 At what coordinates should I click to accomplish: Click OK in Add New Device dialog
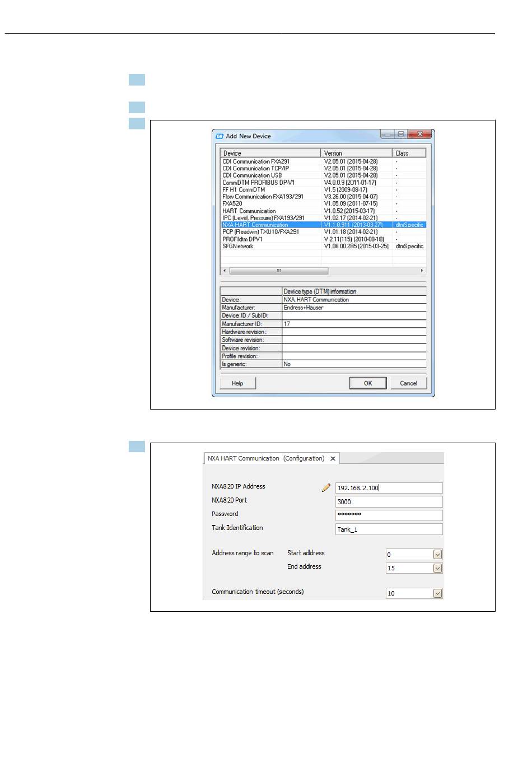click(368, 383)
